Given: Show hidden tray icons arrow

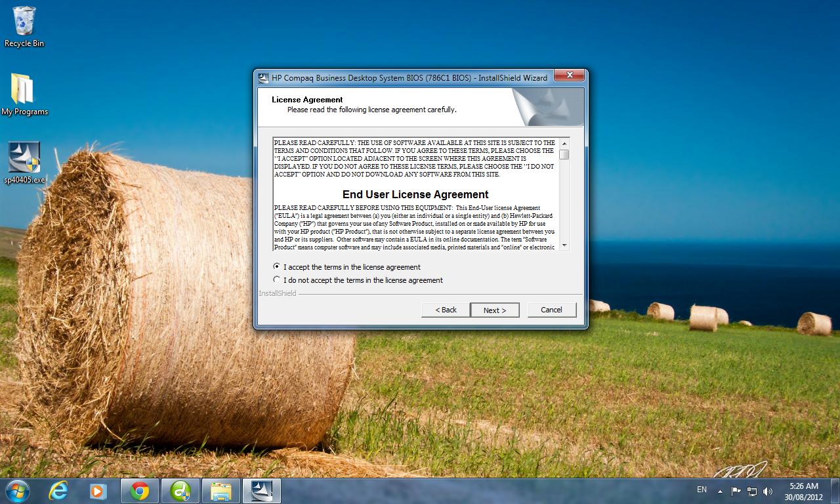Looking at the screenshot, I should tap(720, 491).
